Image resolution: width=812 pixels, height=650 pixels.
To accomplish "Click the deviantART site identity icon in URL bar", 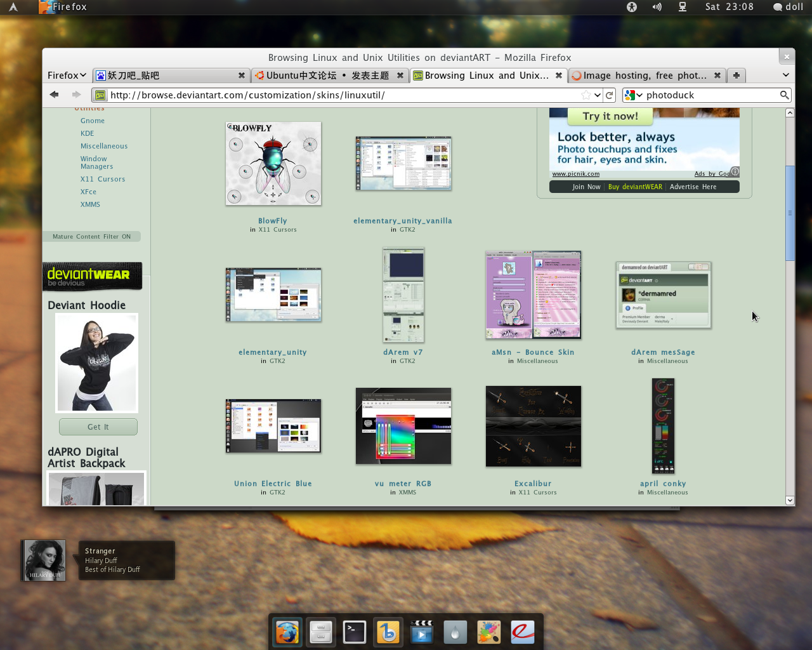I will click(100, 95).
